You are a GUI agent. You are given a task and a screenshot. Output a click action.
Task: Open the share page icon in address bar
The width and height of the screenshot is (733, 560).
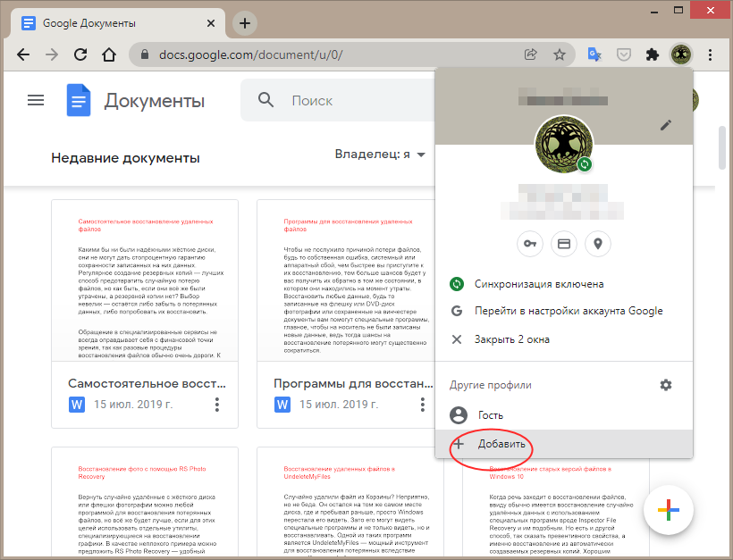pos(531,54)
